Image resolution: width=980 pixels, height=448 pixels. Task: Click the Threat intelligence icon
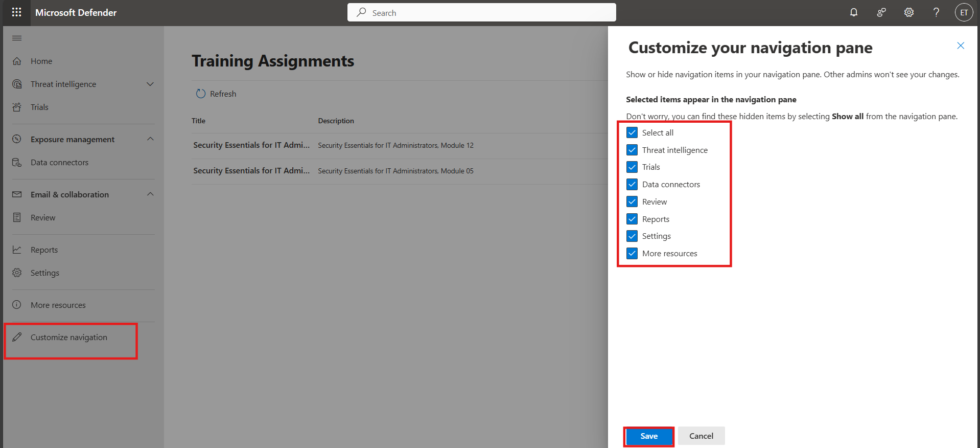[x=17, y=84]
